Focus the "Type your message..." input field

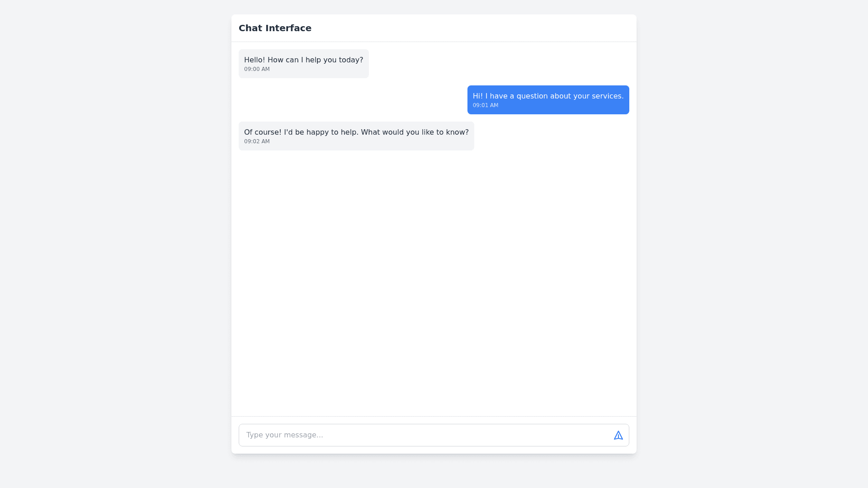click(425, 435)
